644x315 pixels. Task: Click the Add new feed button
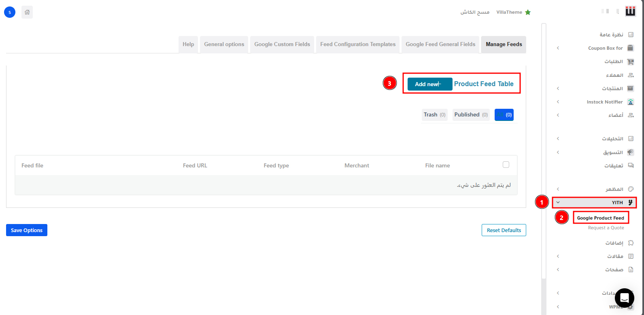pos(429,84)
